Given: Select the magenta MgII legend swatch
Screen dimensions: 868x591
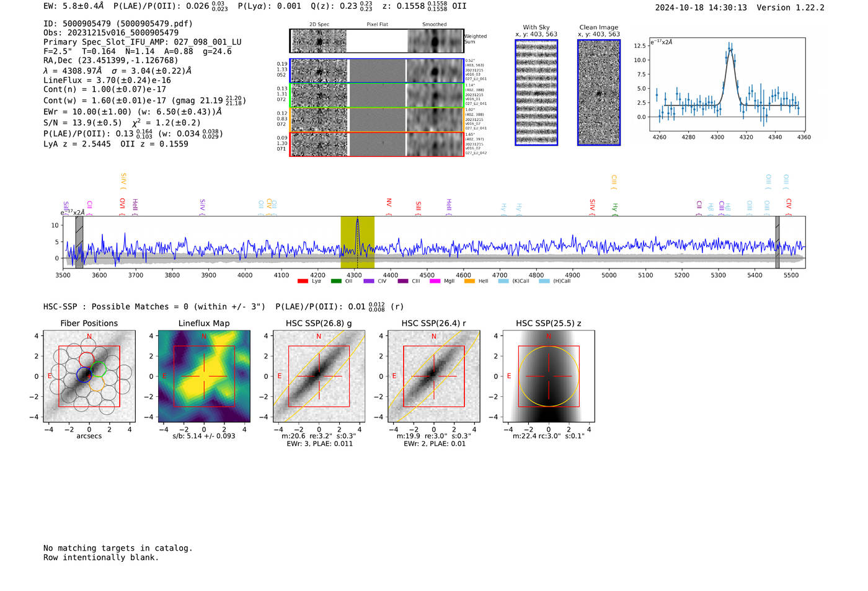Looking at the screenshot, I should pyautogui.click(x=435, y=281).
